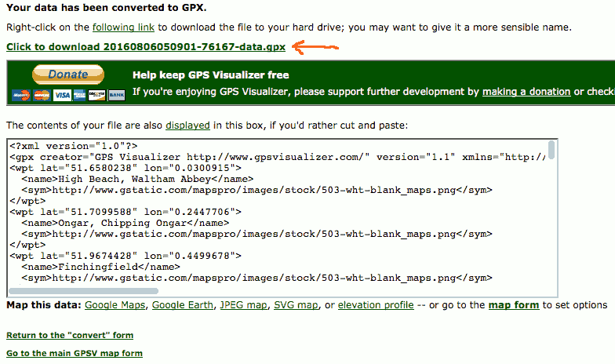Map this data with Google Maps

click(x=115, y=305)
